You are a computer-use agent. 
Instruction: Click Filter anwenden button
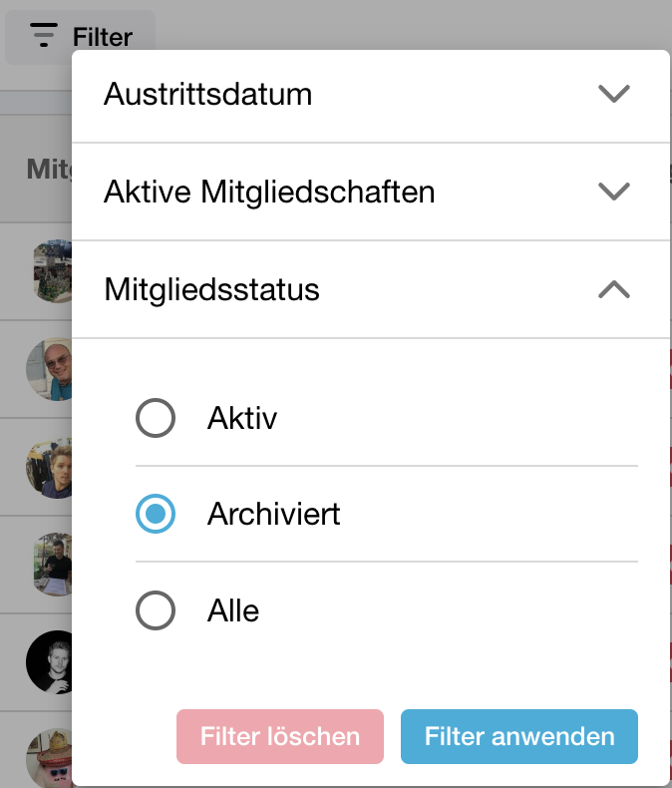point(518,736)
